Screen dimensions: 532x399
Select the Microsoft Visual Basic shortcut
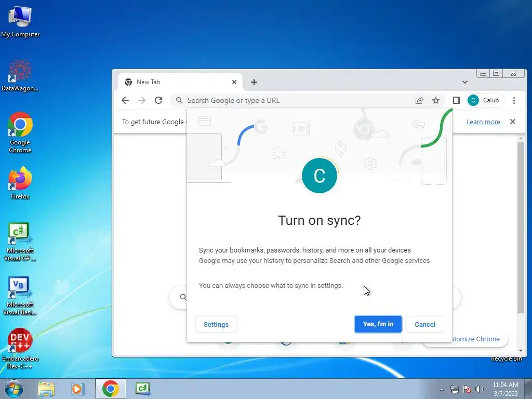click(20, 296)
